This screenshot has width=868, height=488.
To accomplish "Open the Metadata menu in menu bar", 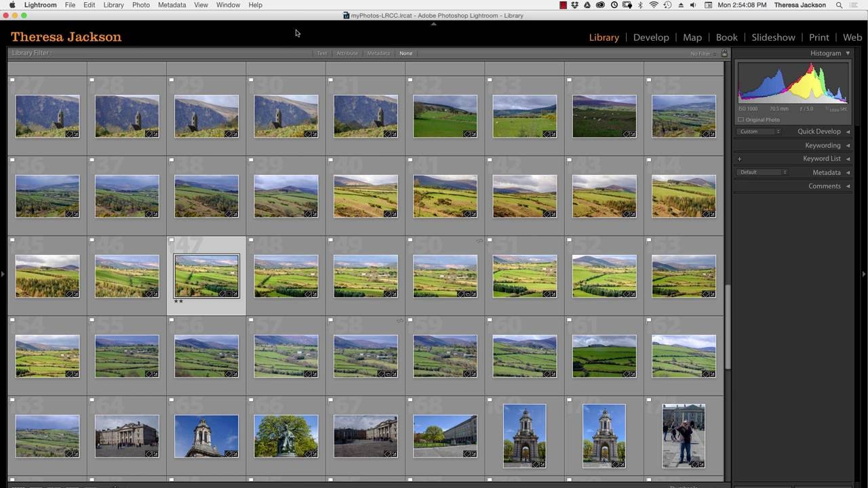I will pyautogui.click(x=172, y=5).
